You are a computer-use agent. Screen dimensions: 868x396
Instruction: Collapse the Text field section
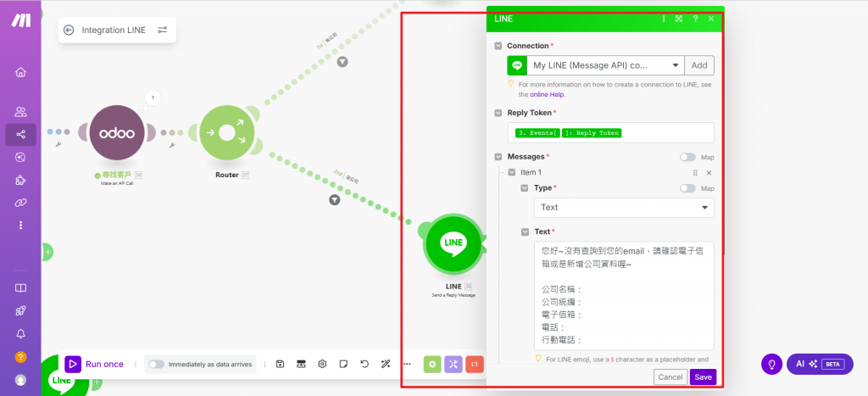(x=525, y=232)
